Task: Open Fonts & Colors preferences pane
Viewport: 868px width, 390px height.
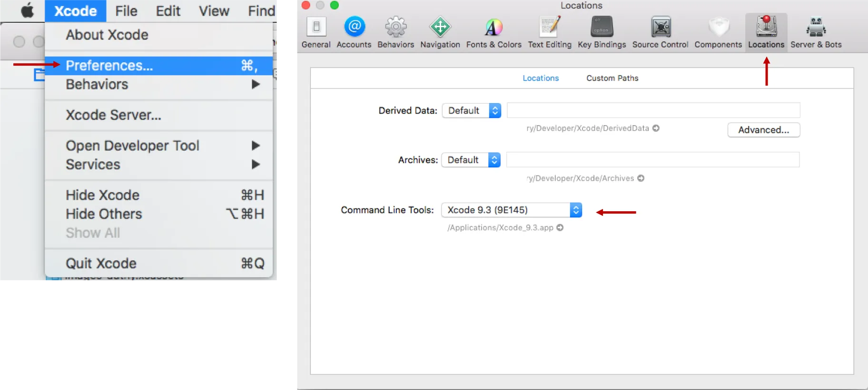Action: point(494,32)
